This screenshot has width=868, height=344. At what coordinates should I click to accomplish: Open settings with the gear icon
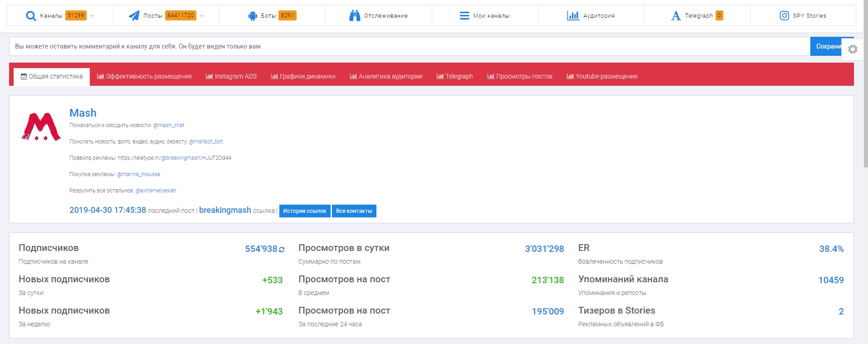[x=853, y=49]
